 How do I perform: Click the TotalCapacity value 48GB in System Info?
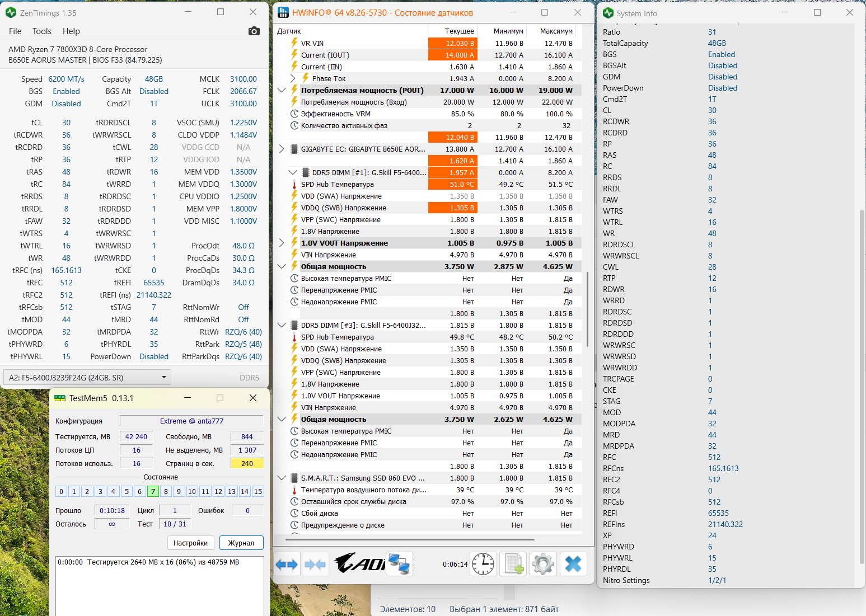717,43
